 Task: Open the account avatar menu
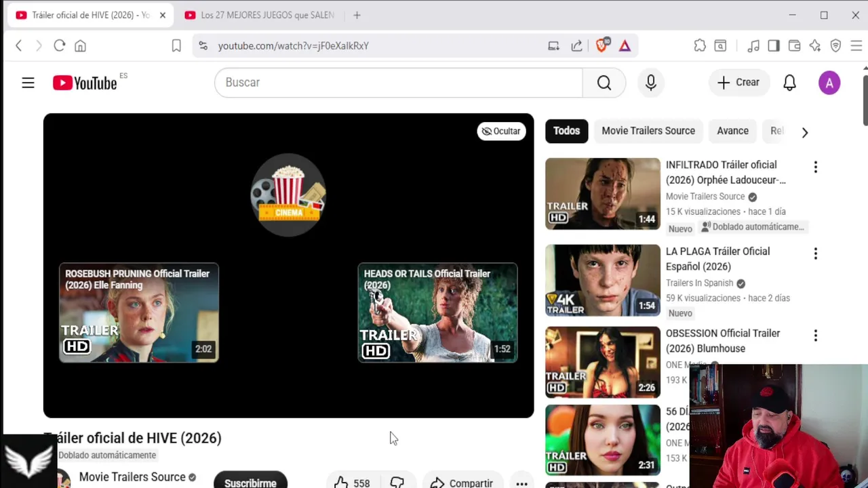coord(829,83)
